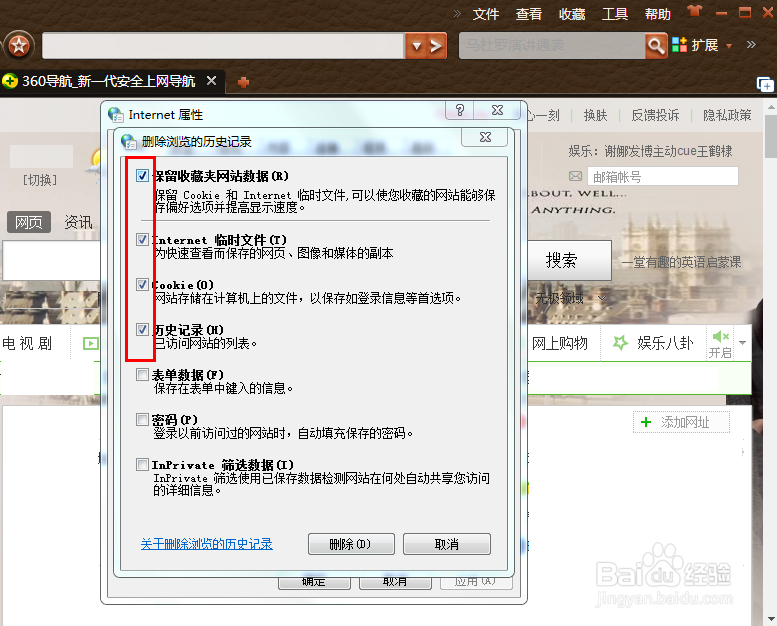The width and height of the screenshot is (777, 626).
Task: Expand the menu overflow chevron before 文件
Action: click(457, 14)
